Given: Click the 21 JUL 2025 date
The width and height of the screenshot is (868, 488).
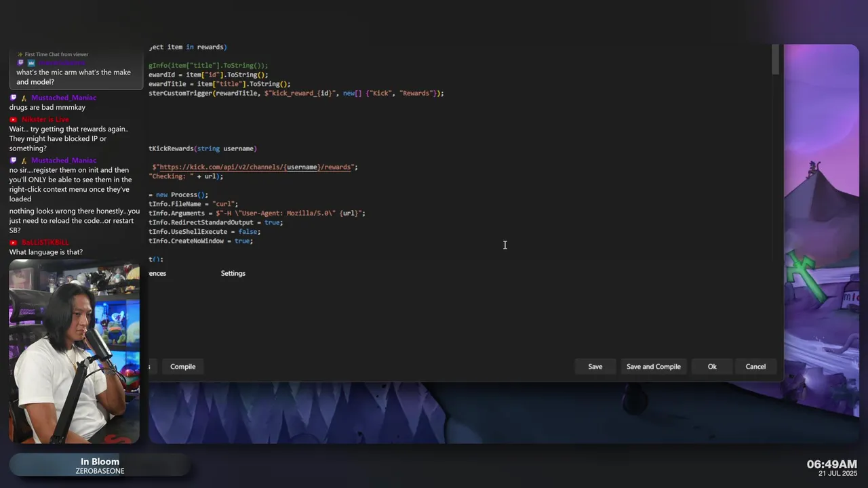Looking at the screenshot, I should [x=838, y=474].
